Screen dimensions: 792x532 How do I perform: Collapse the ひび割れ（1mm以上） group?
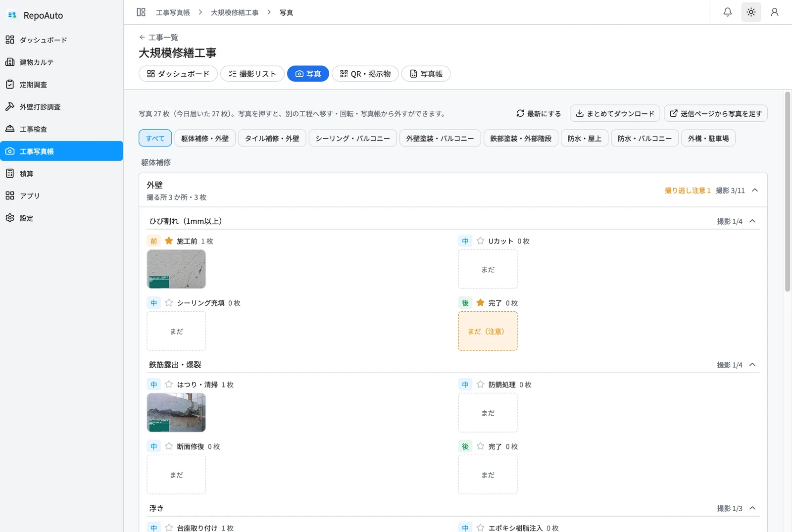point(752,221)
